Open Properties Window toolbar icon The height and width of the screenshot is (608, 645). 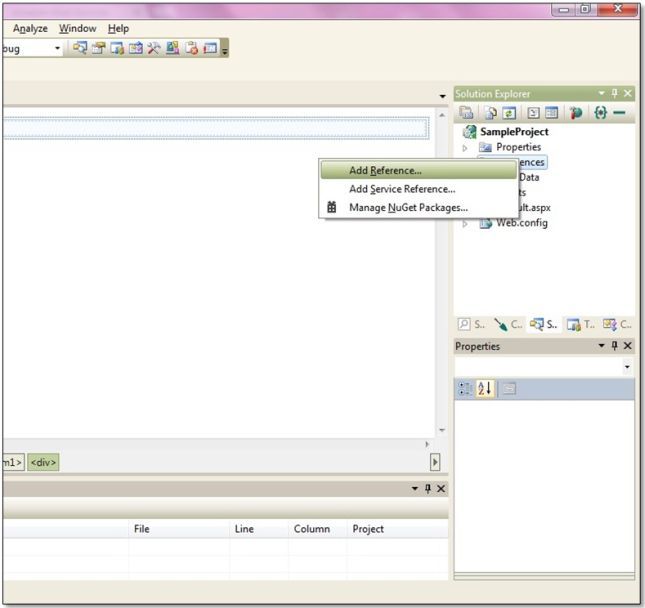pyautogui.click(x=98, y=48)
